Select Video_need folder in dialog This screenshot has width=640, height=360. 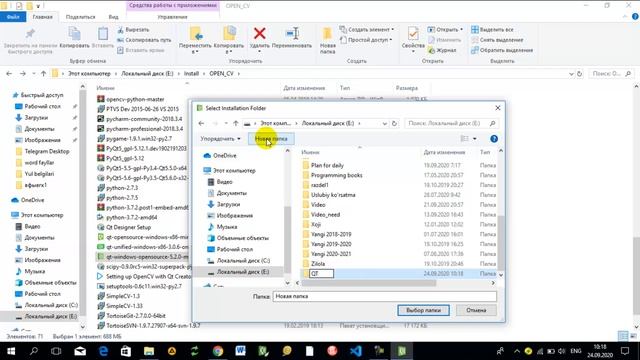325,214
